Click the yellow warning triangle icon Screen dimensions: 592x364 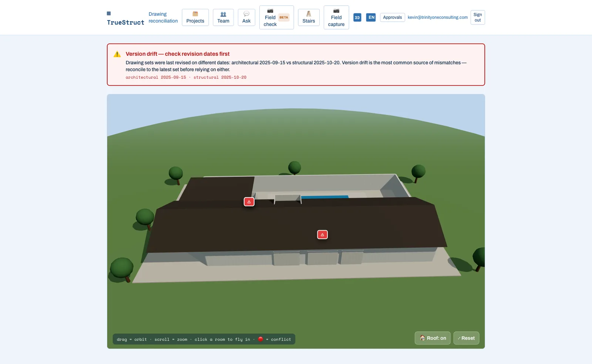(x=117, y=54)
